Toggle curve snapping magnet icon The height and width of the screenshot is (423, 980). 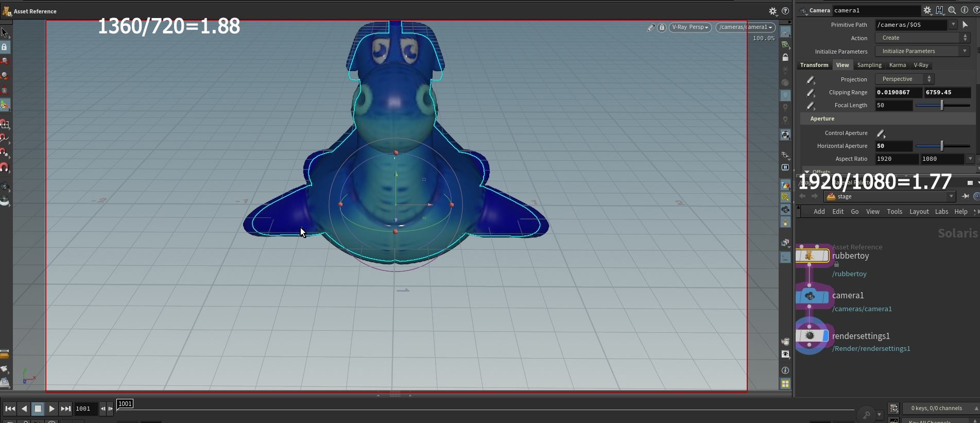[x=5, y=139]
